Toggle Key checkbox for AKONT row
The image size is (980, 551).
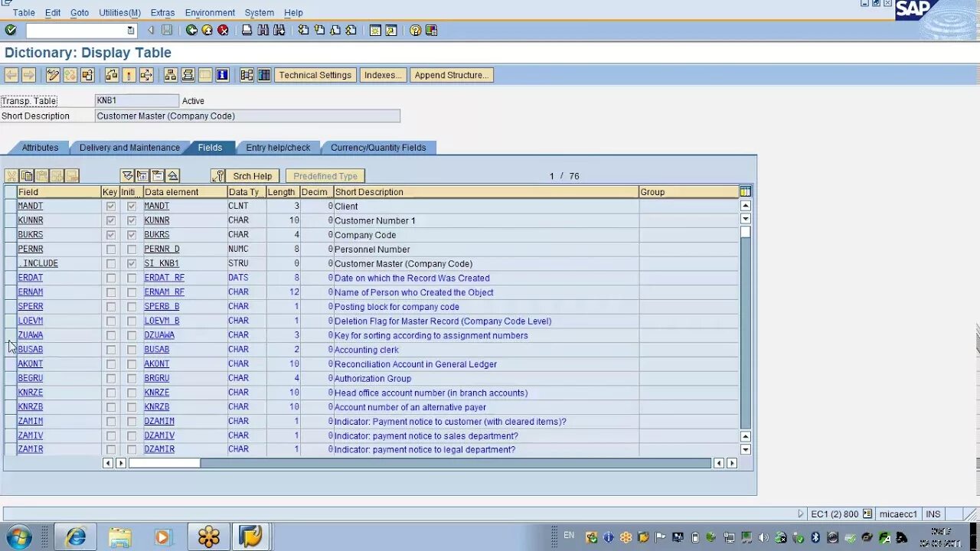pos(111,364)
